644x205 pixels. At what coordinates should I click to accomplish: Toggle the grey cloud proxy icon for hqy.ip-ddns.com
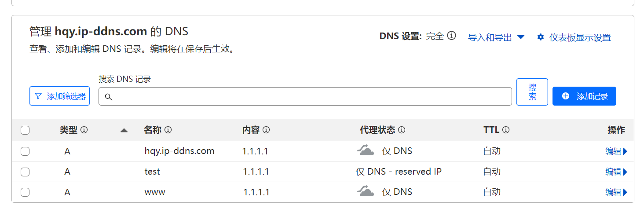tap(366, 151)
